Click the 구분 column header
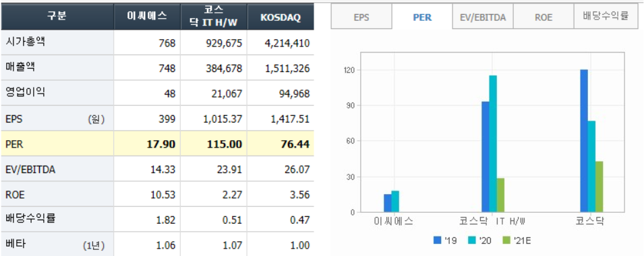Screen dimensions: 644x256 point(57,16)
